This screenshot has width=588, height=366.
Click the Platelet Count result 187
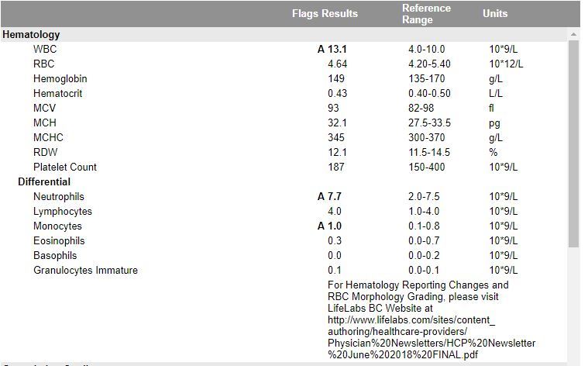(336, 167)
